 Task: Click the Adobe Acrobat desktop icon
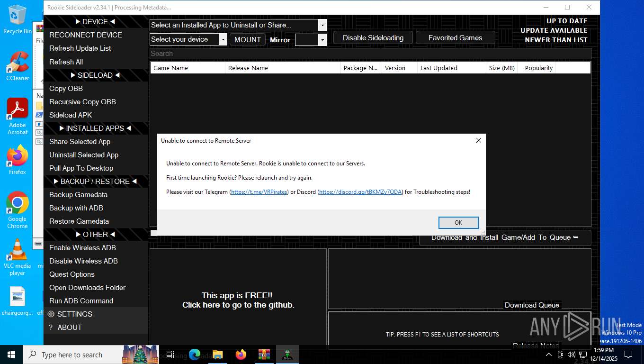[18, 117]
